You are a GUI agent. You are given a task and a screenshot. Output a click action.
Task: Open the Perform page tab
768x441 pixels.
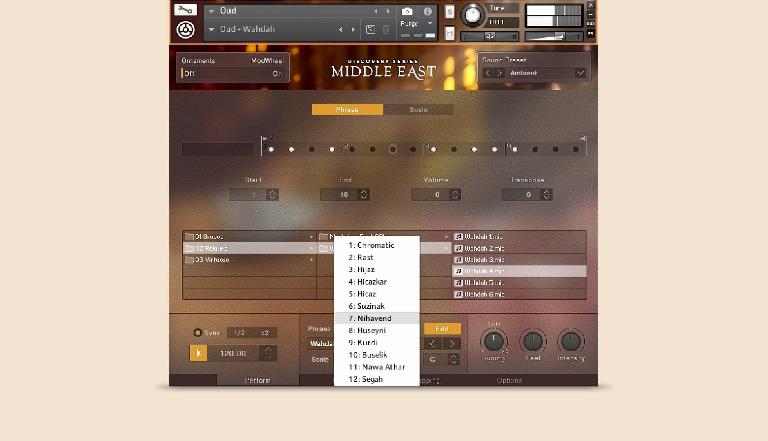[x=258, y=380]
